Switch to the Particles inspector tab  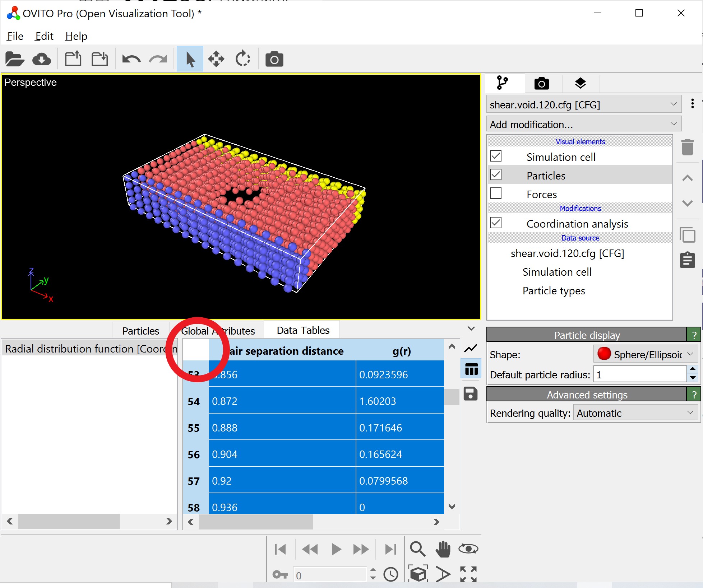(140, 331)
